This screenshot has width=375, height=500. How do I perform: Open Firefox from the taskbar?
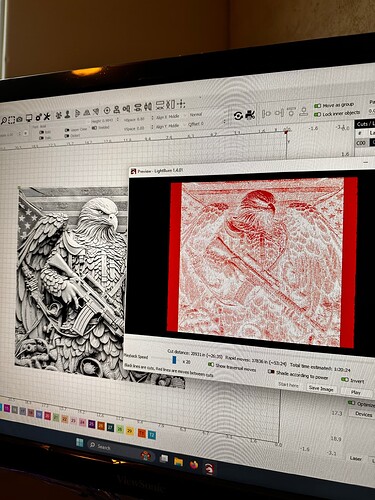(x=194, y=464)
